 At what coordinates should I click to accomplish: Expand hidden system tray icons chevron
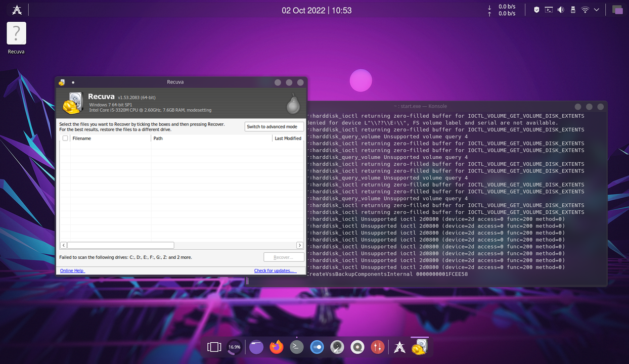[597, 10]
